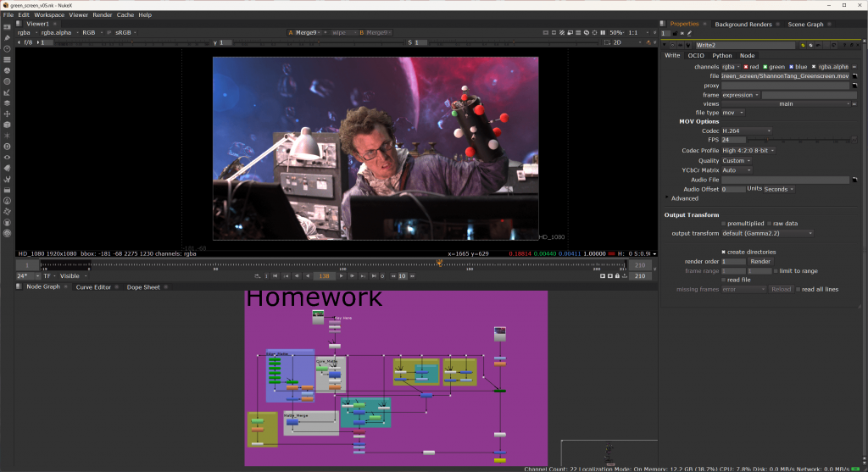Screen dimensions: 868x472
Task: Toggle the blue channel checkbox
Action: 791,67
